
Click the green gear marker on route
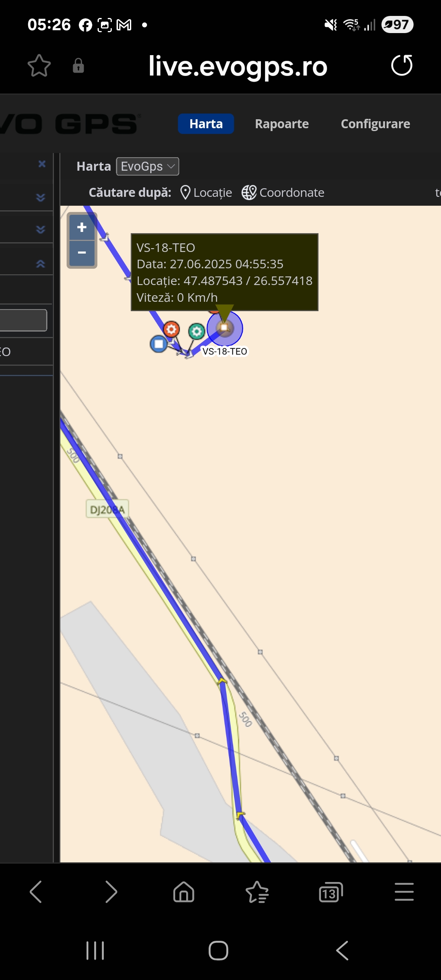(x=196, y=331)
